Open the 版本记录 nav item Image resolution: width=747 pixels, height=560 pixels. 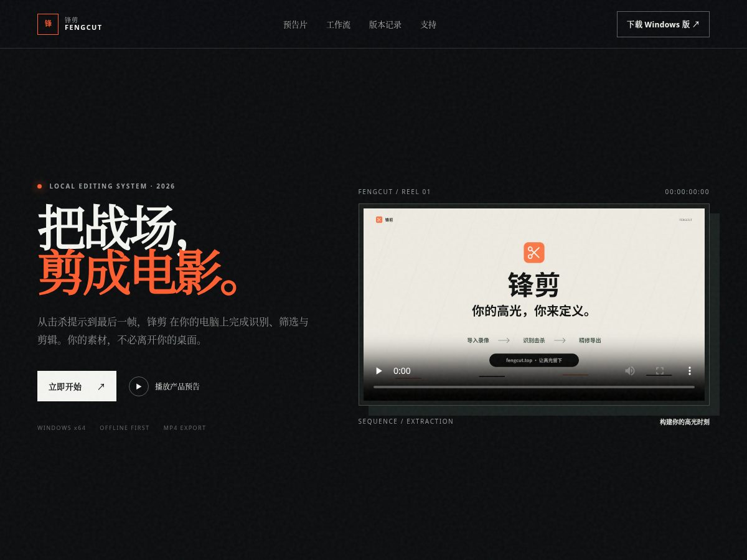pyautogui.click(x=385, y=25)
